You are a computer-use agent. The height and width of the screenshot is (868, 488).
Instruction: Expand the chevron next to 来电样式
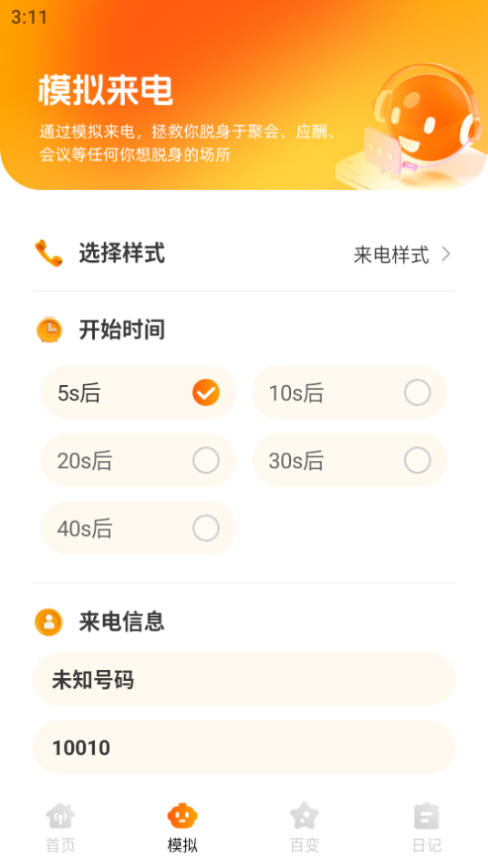coord(446,254)
